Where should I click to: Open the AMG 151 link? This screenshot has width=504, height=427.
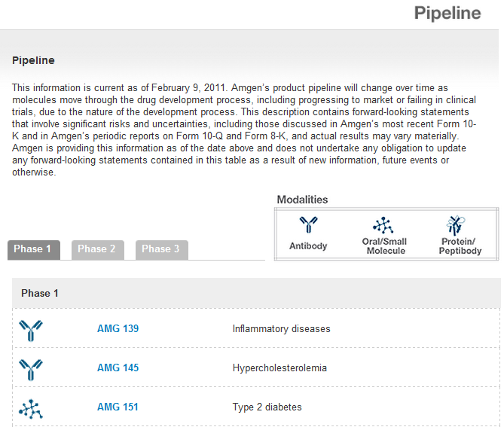tap(118, 407)
